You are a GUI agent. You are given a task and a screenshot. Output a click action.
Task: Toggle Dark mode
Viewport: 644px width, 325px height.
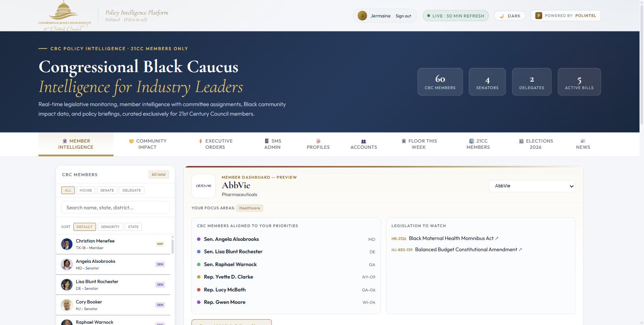510,16
